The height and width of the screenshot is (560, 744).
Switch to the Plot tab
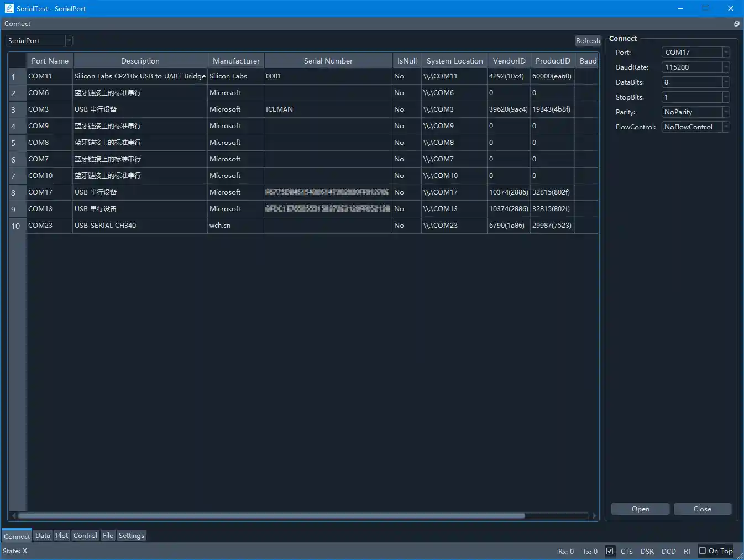click(x=62, y=535)
